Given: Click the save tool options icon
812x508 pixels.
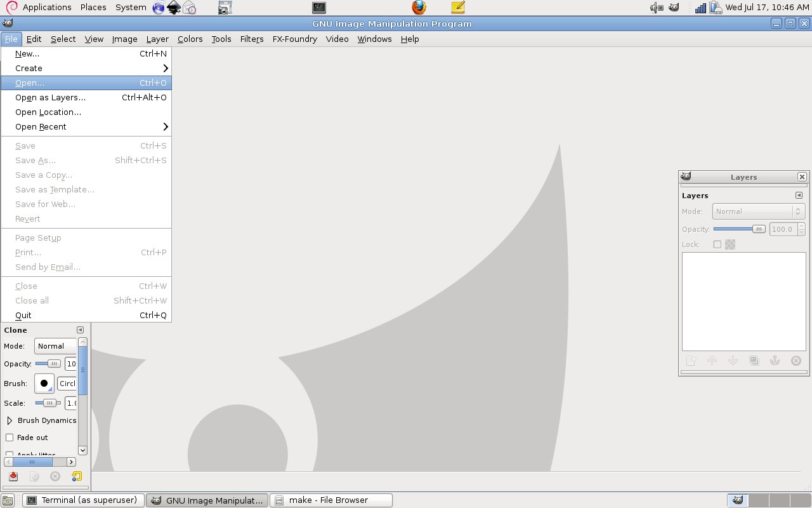Looking at the screenshot, I should pyautogui.click(x=13, y=476).
